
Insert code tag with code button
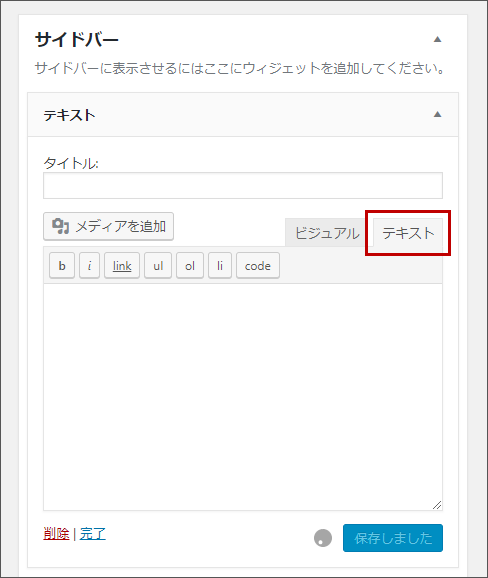(258, 265)
